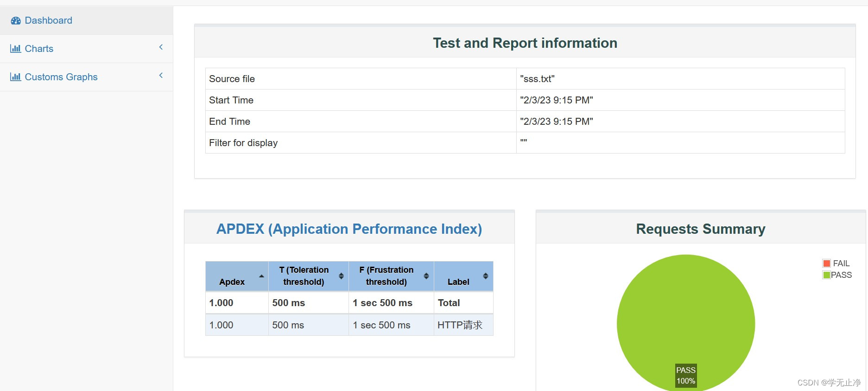Click the Charts bar-graph icon
The image size is (868, 391).
pyautogui.click(x=16, y=49)
